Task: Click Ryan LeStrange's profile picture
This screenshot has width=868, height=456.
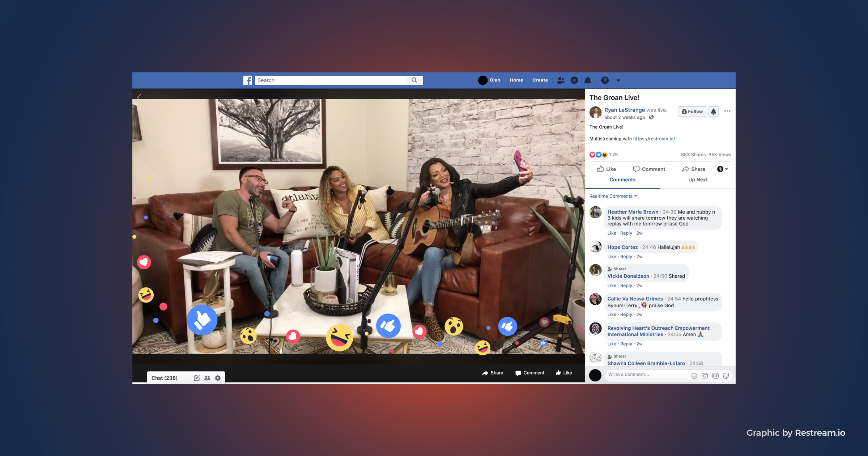Action: (595, 113)
